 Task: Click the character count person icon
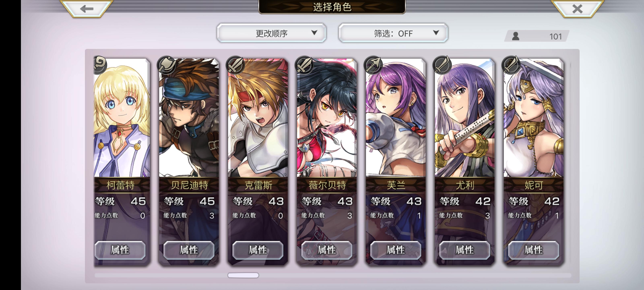tap(515, 36)
